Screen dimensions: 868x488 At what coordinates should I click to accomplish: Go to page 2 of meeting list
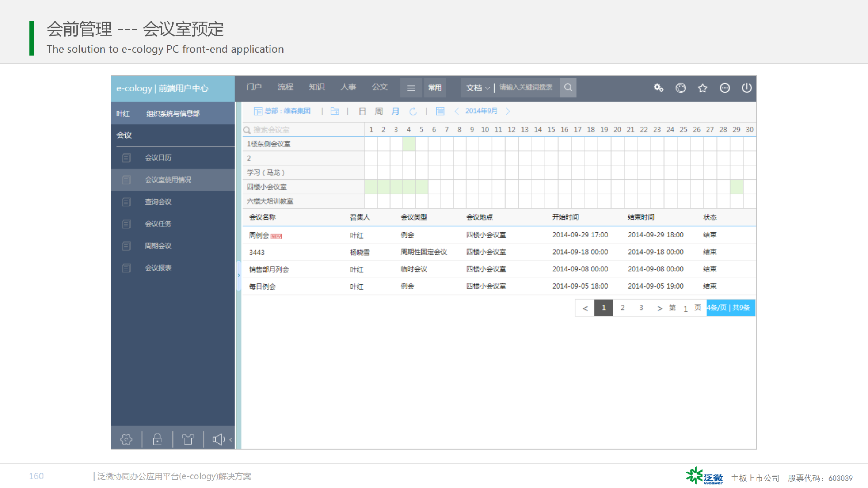pos(623,308)
